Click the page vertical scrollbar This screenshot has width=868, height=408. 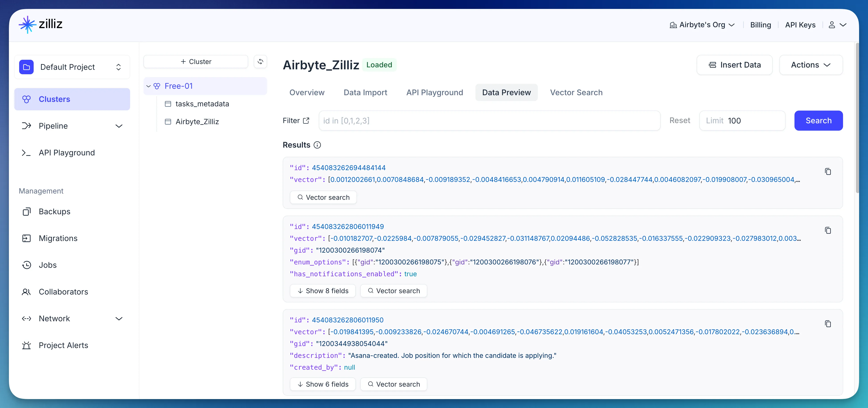(x=858, y=118)
